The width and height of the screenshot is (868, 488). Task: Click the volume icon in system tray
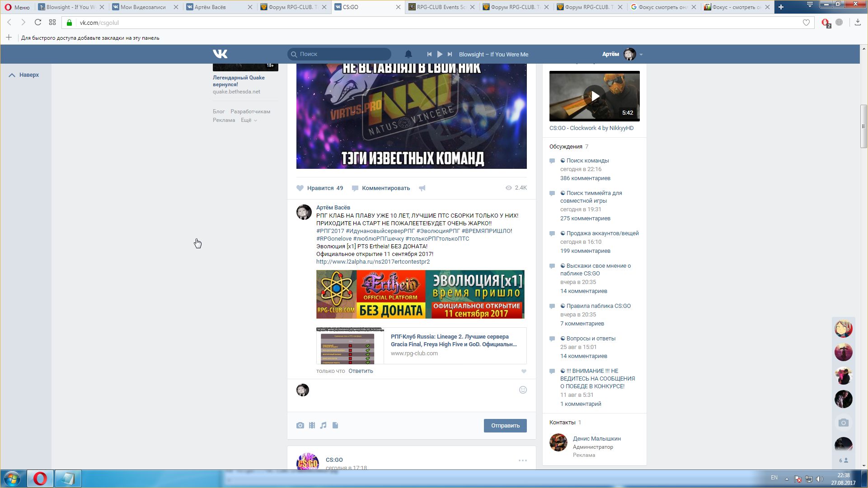point(820,479)
